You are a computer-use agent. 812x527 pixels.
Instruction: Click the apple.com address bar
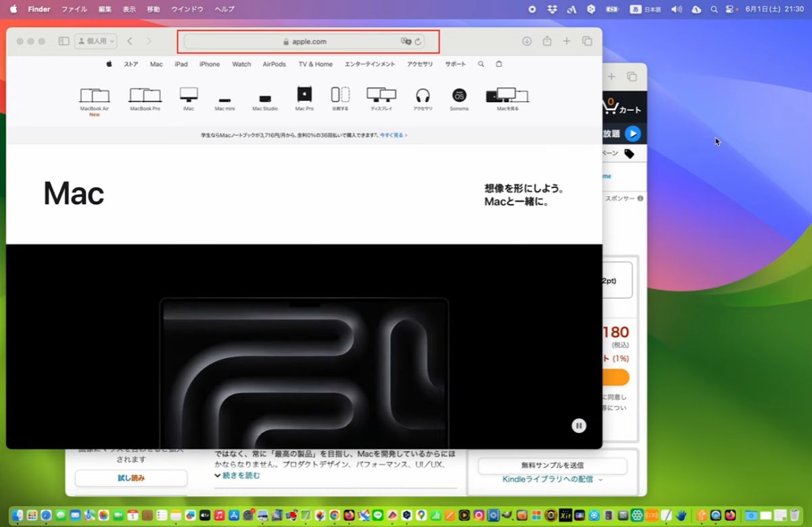pos(304,41)
